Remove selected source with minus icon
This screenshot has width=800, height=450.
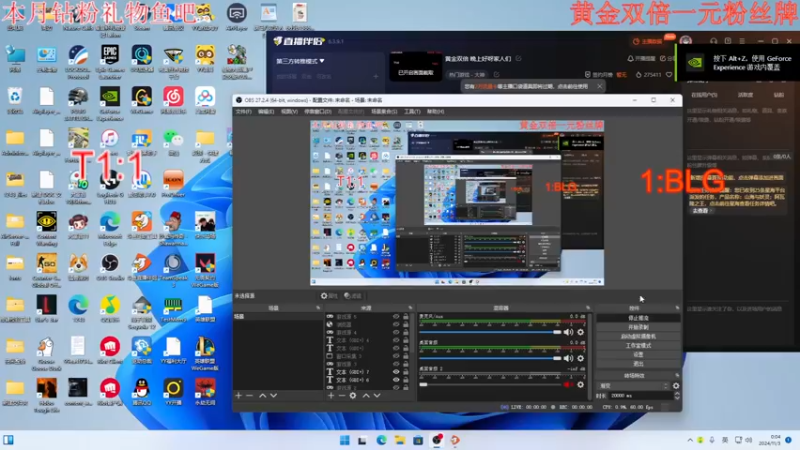342,395
